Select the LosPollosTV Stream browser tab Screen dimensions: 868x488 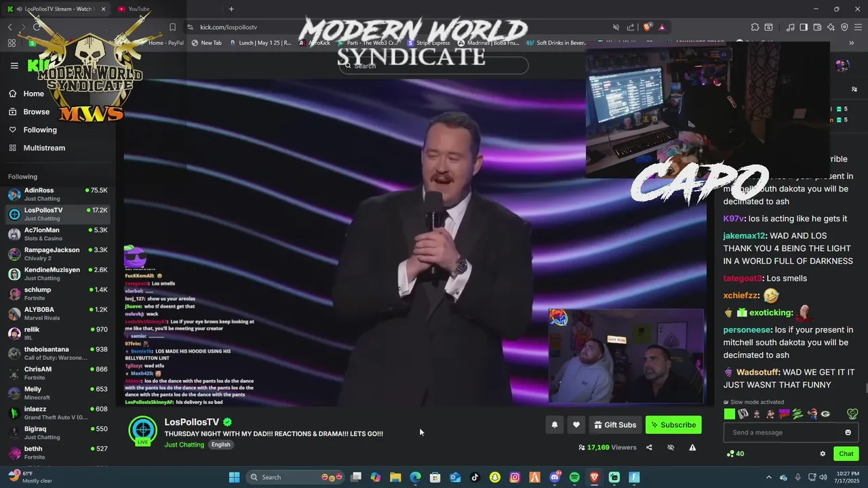(x=57, y=9)
